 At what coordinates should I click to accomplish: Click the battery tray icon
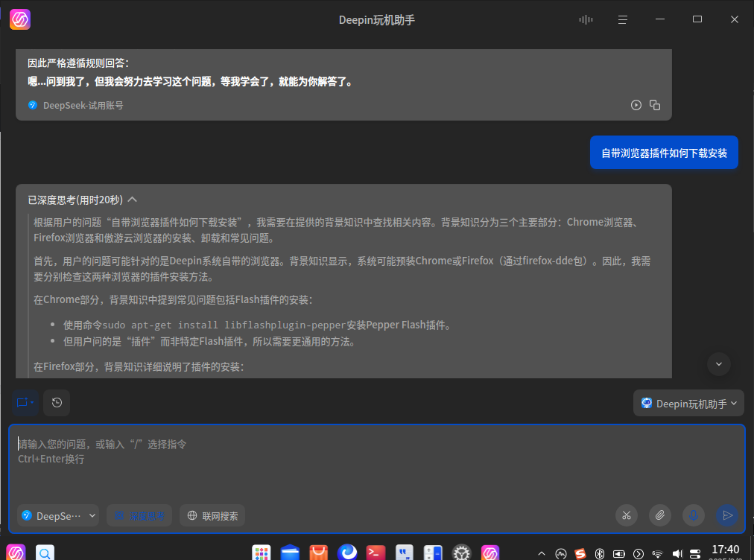click(x=619, y=554)
